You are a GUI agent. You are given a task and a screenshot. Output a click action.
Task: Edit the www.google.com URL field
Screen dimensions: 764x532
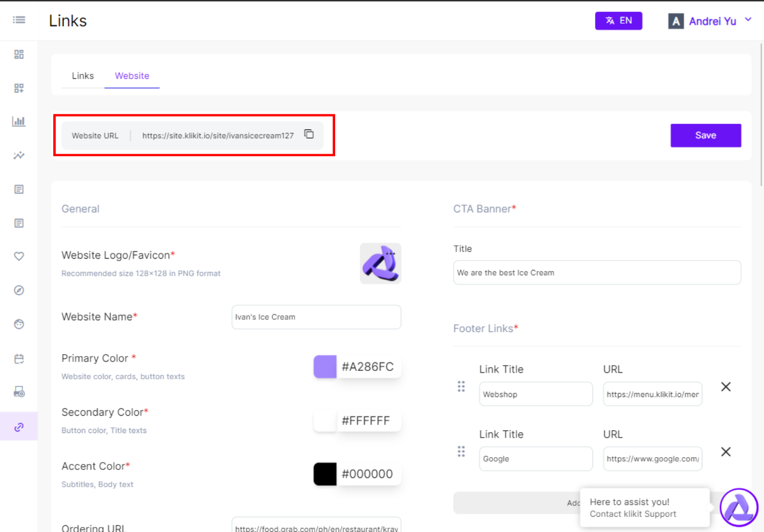coord(653,459)
